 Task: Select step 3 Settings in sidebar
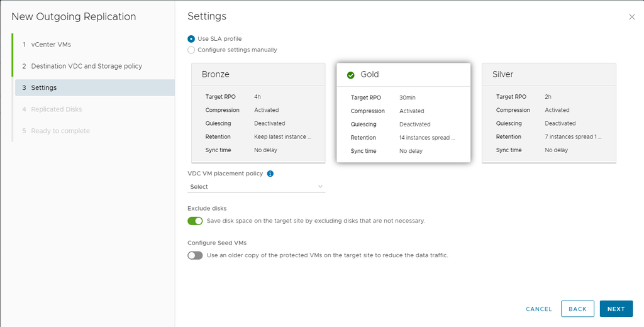[43, 88]
